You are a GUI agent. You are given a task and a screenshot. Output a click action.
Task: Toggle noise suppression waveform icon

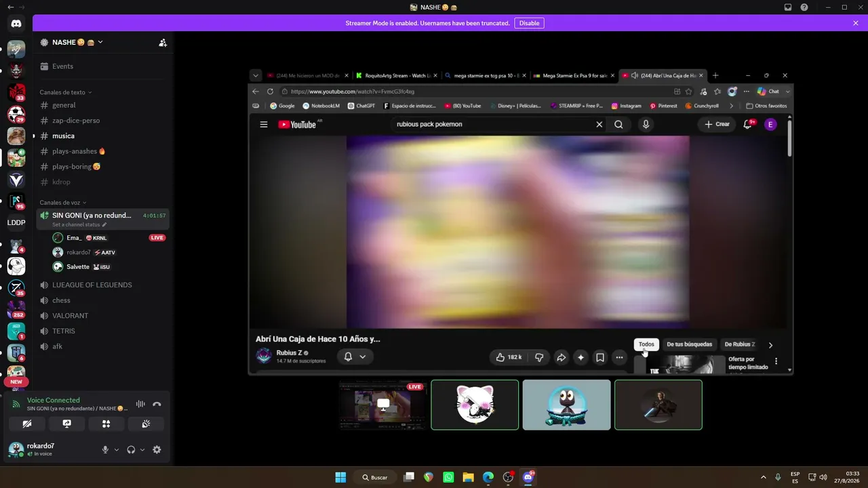tap(140, 404)
